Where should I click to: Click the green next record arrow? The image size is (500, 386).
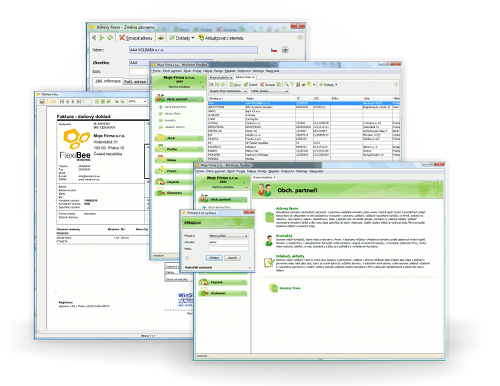pyautogui.click(x=102, y=38)
